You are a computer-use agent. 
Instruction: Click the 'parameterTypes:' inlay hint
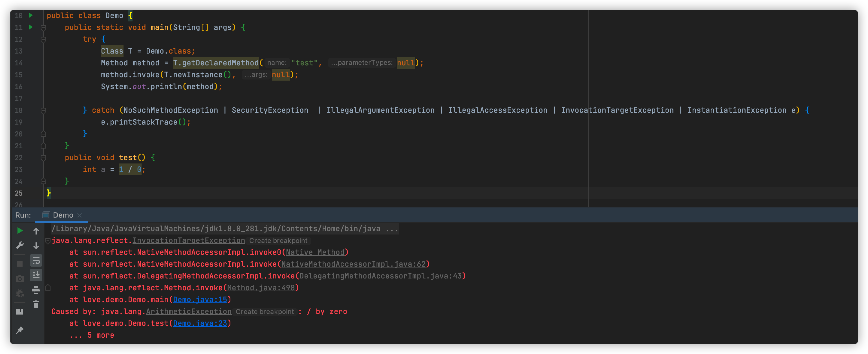(362, 63)
